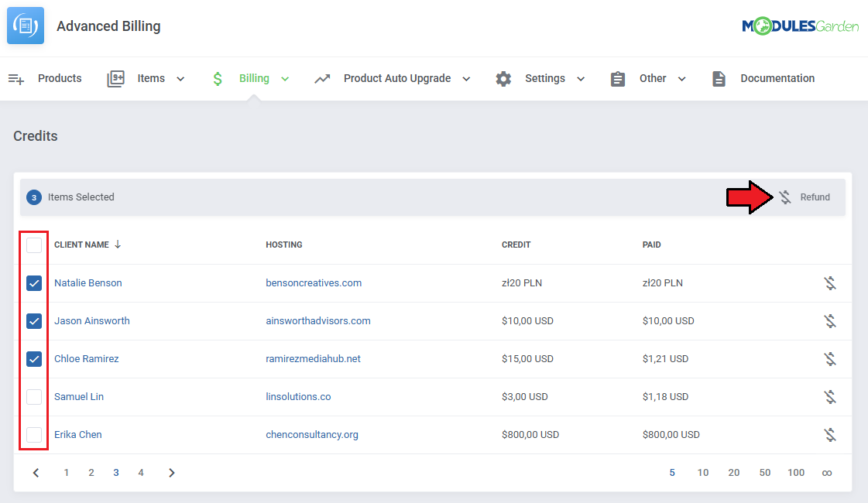Open the ModulesGarden logo link

pyautogui.click(x=800, y=26)
